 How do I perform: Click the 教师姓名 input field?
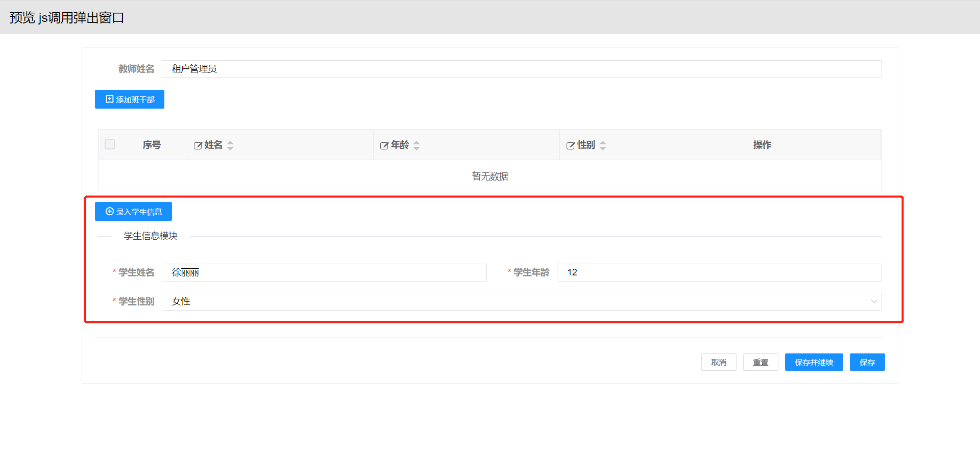[521, 69]
